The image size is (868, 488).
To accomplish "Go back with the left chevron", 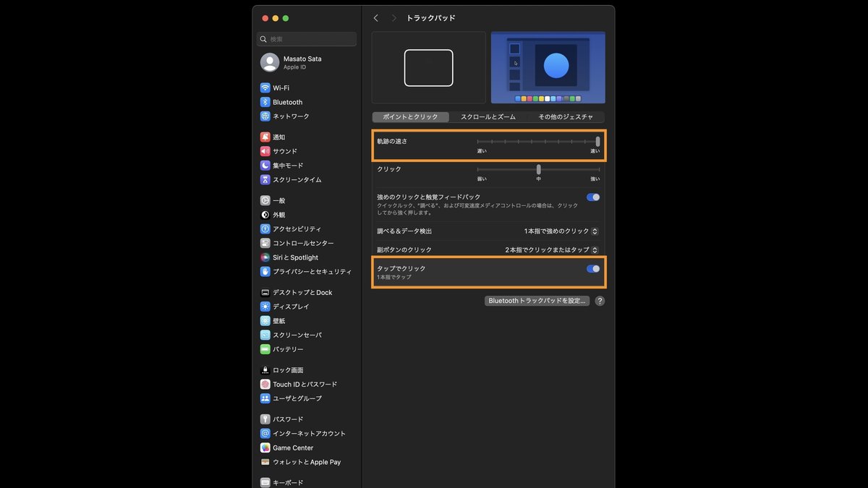I will pos(375,18).
